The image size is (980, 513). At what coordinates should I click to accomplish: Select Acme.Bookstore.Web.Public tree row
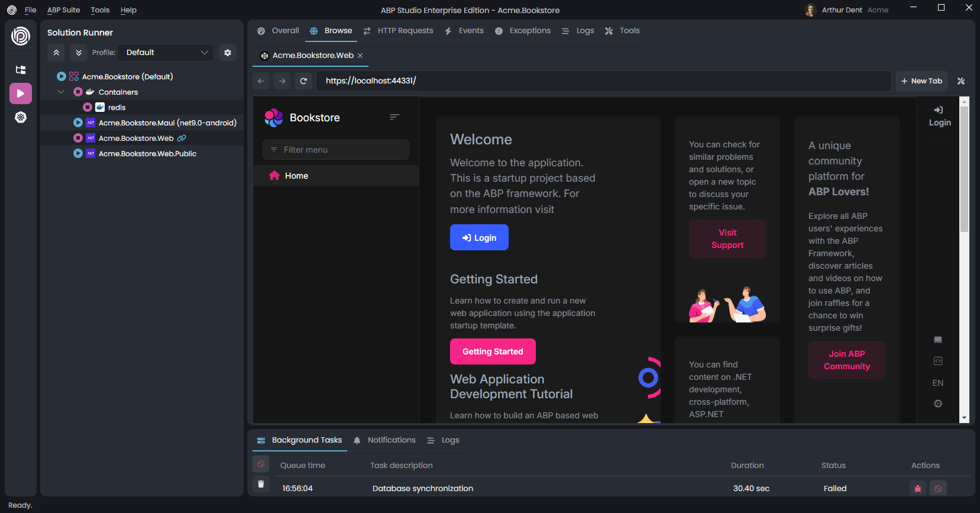(x=142, y=153)
